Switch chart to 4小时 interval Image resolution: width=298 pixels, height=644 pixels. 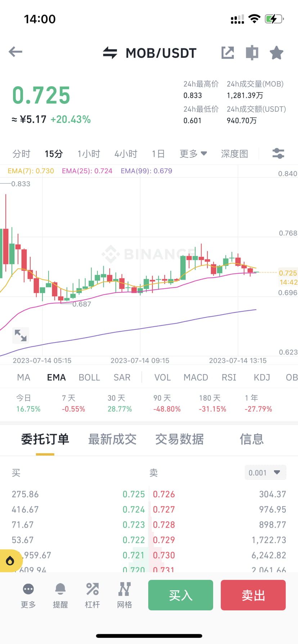pos(126,154)
